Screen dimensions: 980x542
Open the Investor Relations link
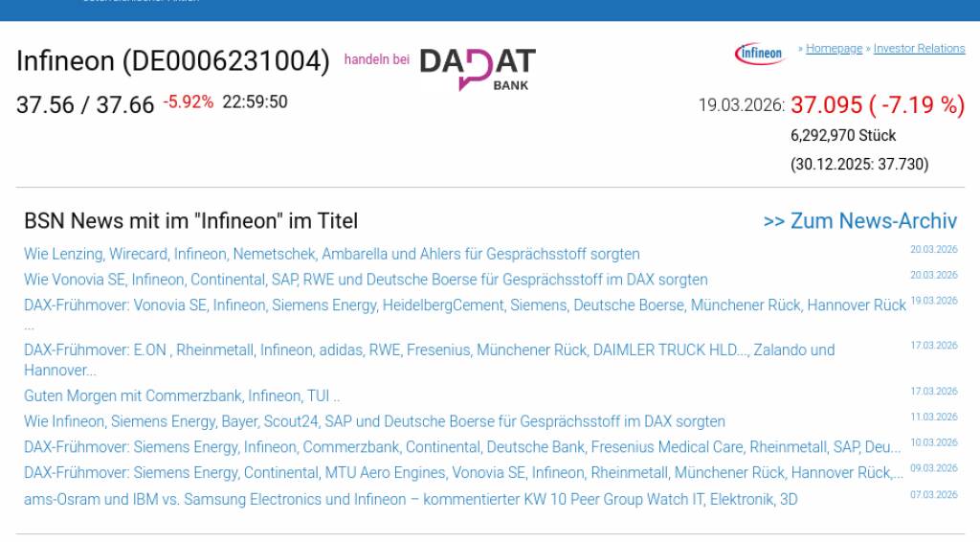click(x=919, y=49)
